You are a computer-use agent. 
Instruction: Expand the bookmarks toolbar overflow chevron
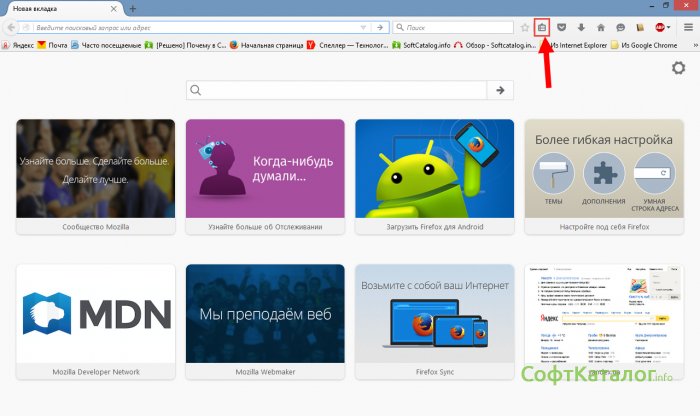pyautogui.click(x=691, y=45)
